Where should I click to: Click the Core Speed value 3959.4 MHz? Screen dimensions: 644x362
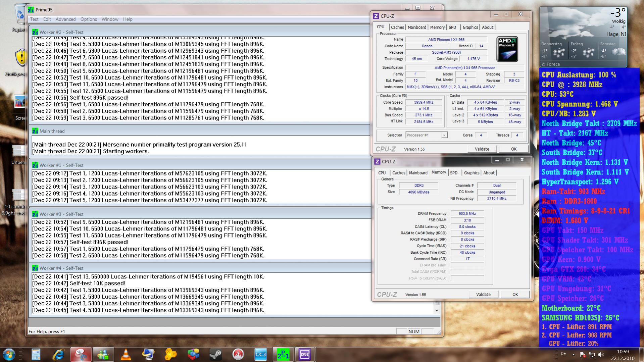click(x=424, y=102)
